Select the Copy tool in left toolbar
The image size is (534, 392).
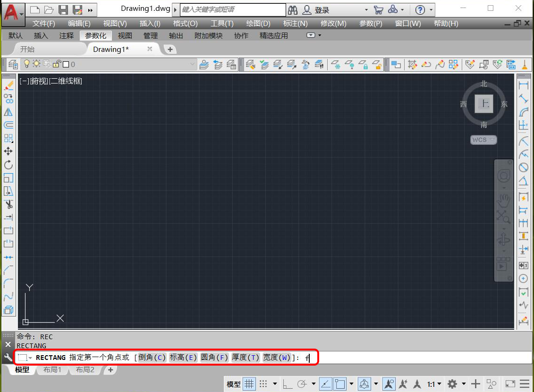pyautogui.click(x=8, y=99)
